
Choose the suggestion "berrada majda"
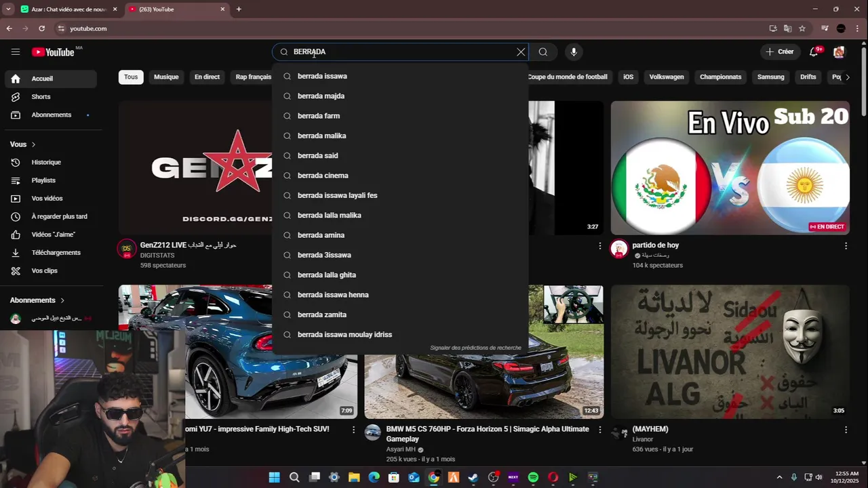[400, 96]
